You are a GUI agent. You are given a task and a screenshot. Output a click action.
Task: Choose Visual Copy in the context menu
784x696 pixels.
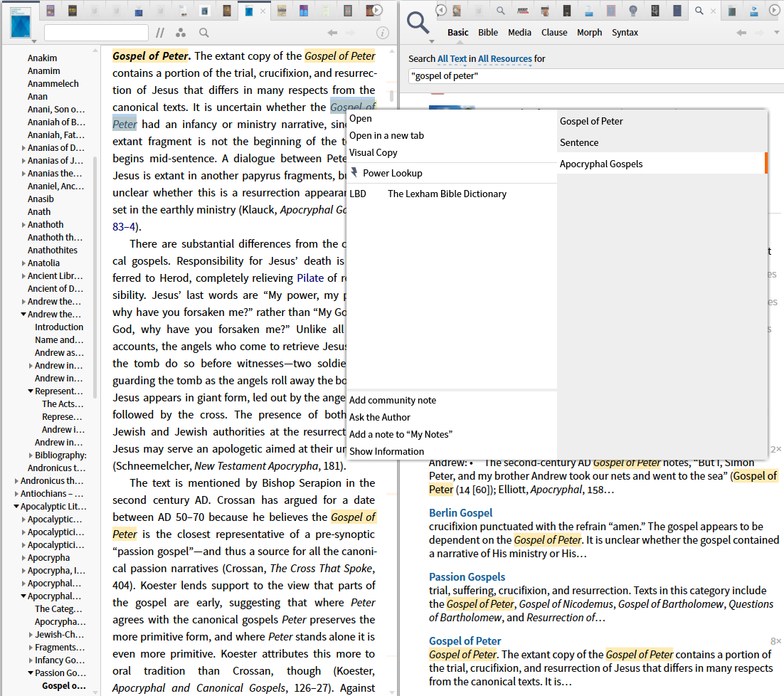373,152
